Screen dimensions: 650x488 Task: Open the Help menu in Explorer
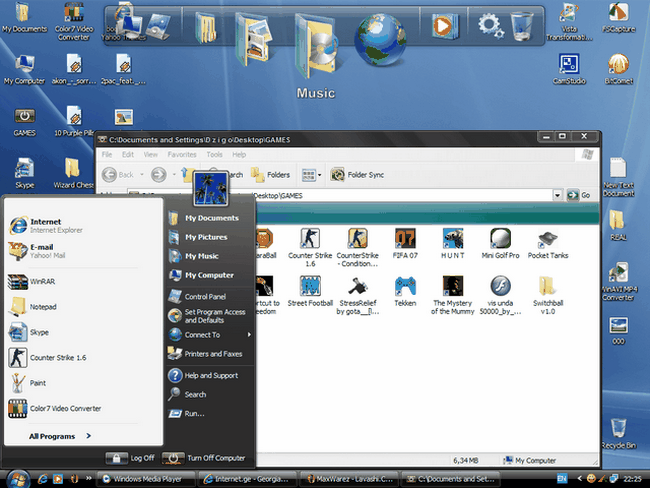click(239, 154)
